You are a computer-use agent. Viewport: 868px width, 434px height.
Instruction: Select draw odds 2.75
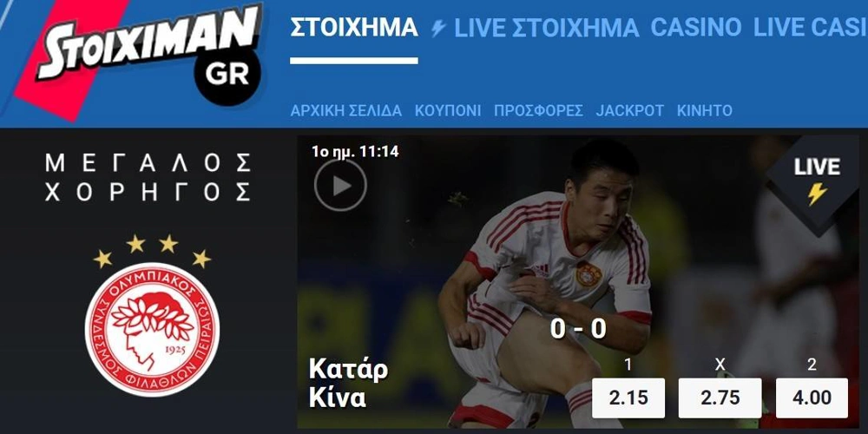coord(720,398)
